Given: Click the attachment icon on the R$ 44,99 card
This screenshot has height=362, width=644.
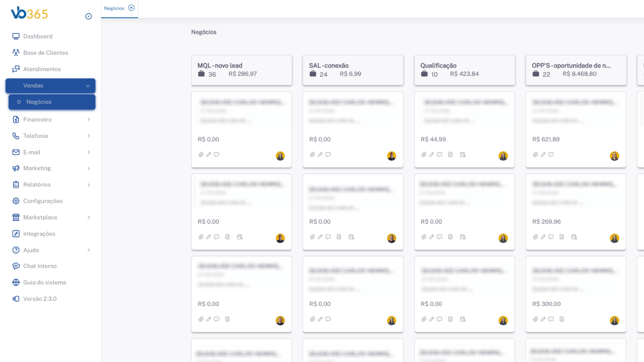Looking at the screenshot, I should (x=424, y=155).
